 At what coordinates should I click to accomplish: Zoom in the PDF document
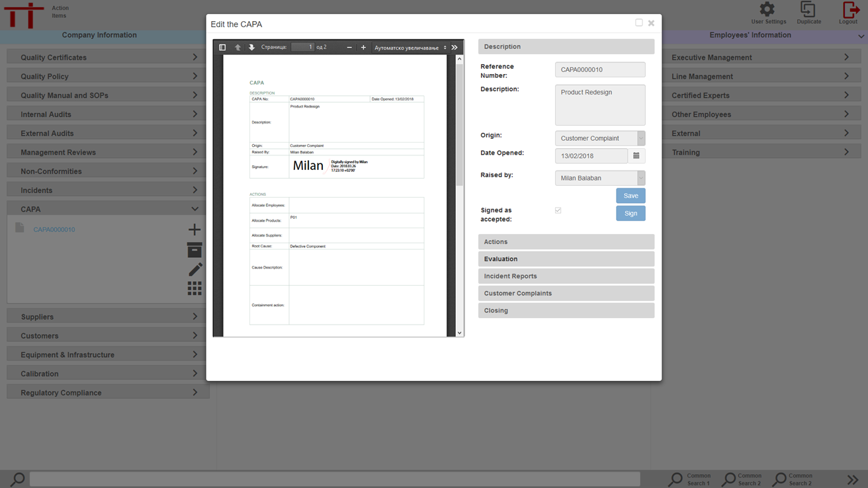pos(363,48)
